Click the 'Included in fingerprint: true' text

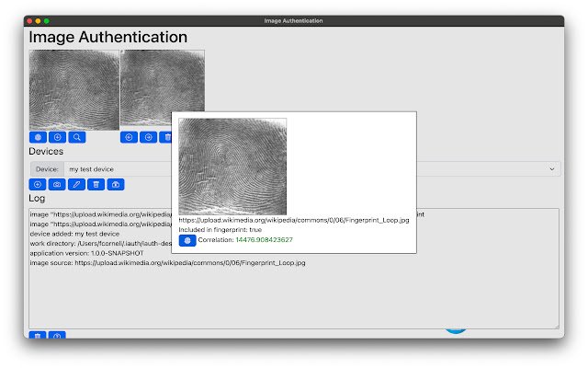click(220, 229)
